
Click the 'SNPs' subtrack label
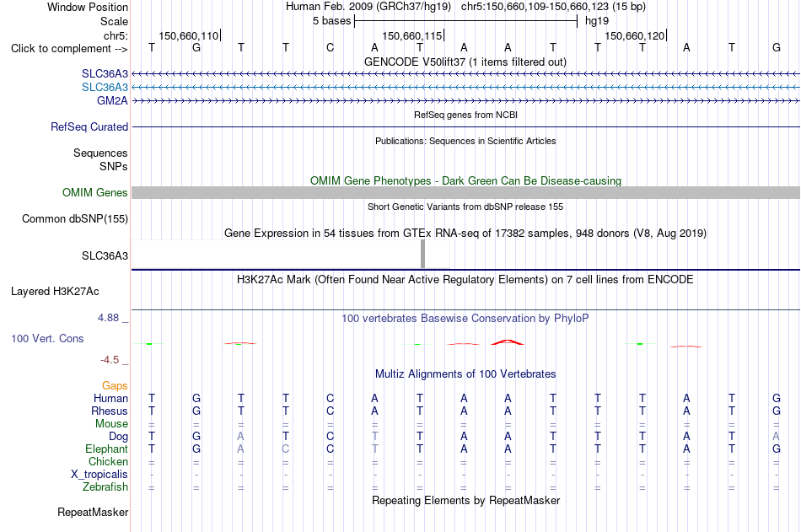(114, 167)
